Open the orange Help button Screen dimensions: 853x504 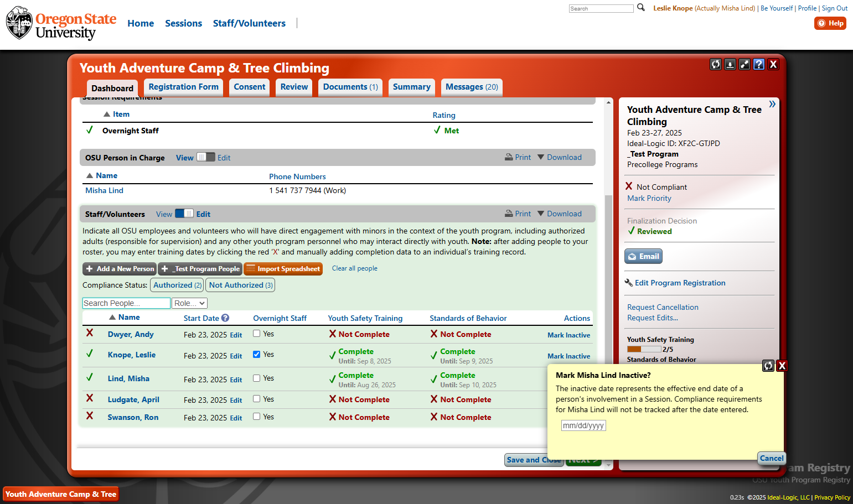(830, 23)
